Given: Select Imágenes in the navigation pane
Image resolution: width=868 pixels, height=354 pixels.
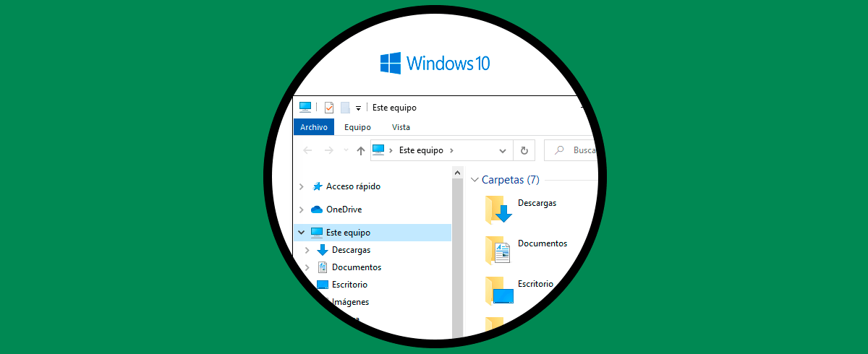Looking at the screenshot, I should [350, 302].
